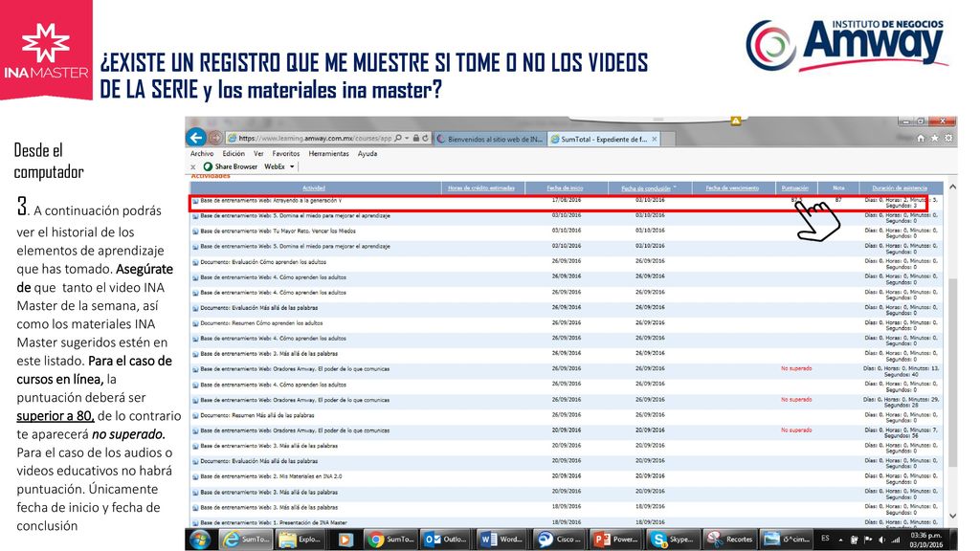Click icon beside 'Mis Materiales en INA 2.0'
980x551 pixels.
coord(195,476)
